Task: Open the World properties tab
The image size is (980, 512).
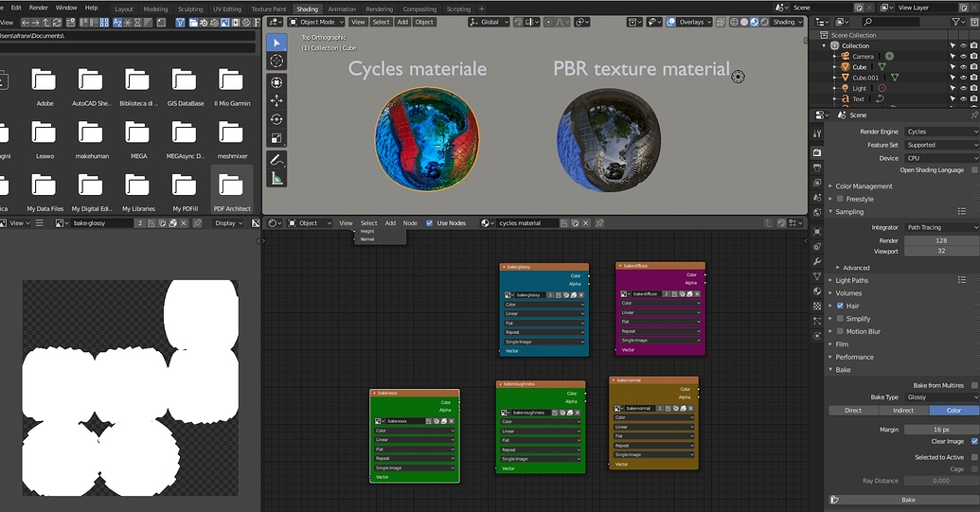Action: click(x=817, y=212)
